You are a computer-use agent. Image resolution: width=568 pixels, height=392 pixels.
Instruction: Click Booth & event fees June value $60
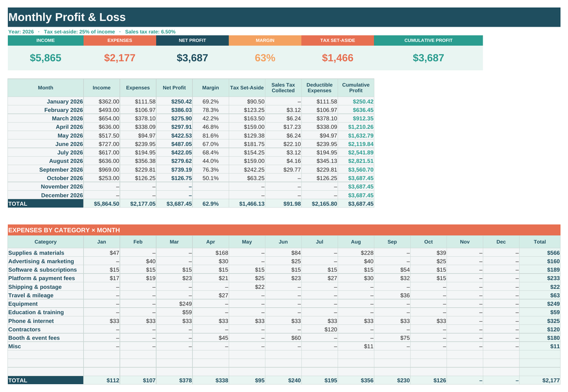283,338
